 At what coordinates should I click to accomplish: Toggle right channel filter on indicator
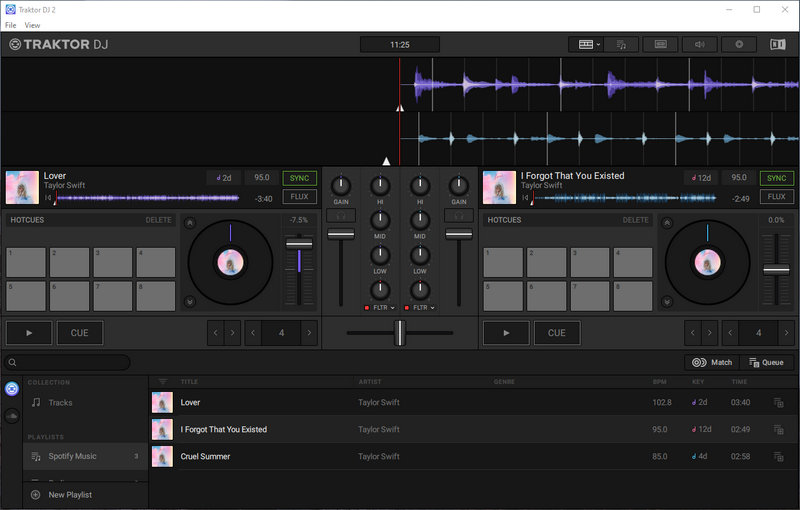click(407, 308)
